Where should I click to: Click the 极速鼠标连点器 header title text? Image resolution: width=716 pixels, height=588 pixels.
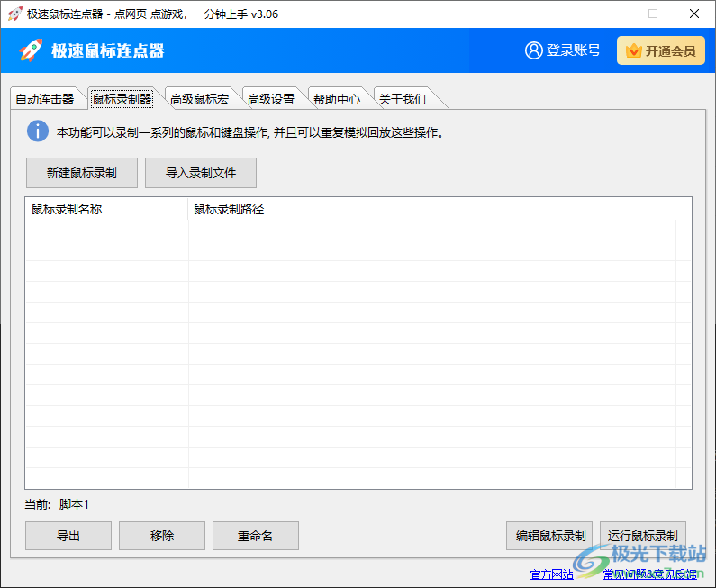tap(108, 50)
